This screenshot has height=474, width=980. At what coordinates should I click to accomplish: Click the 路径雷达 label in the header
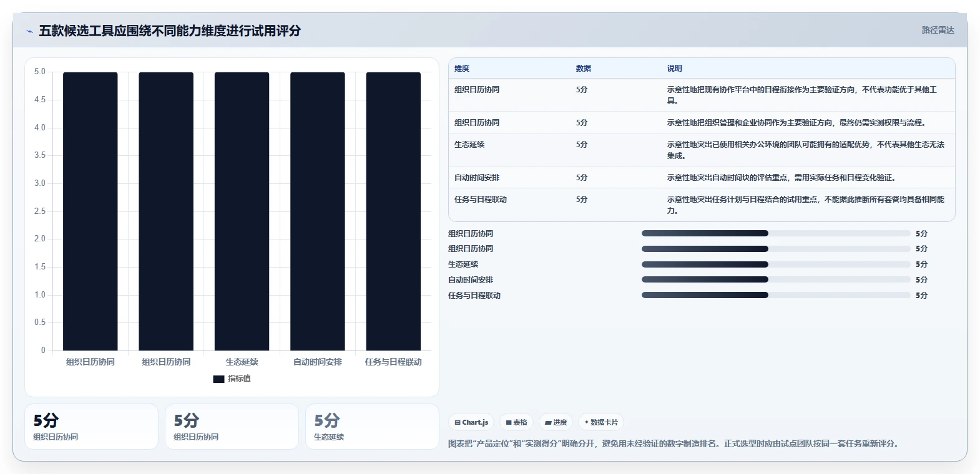(938, 30)
